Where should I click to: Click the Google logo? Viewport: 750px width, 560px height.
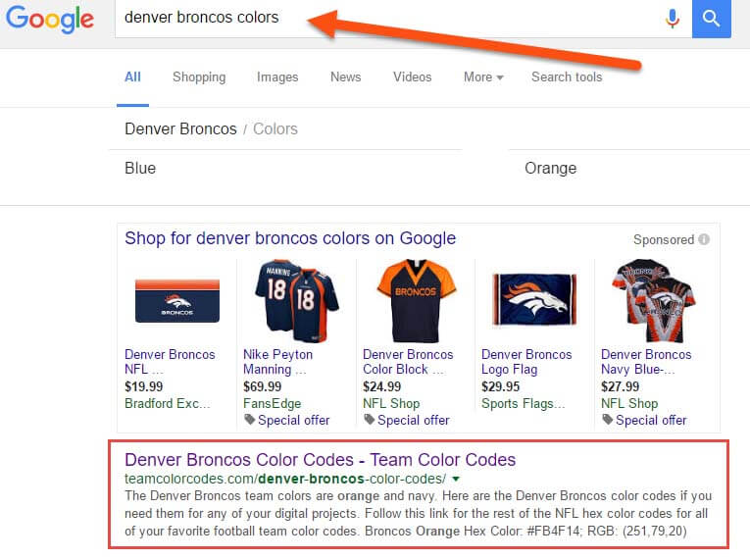pyautogui.click(x=50, y=20)
